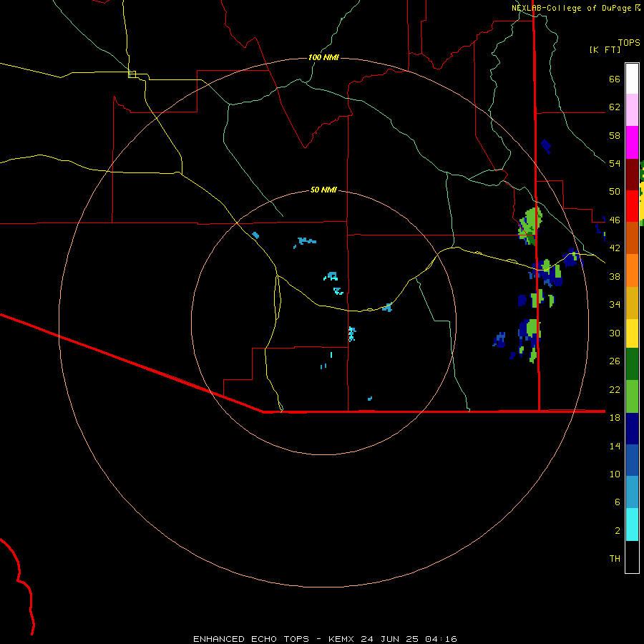The image size is (644, 644).
Task: Click the black TH threshold legend swatch
Action: (632, 557)
